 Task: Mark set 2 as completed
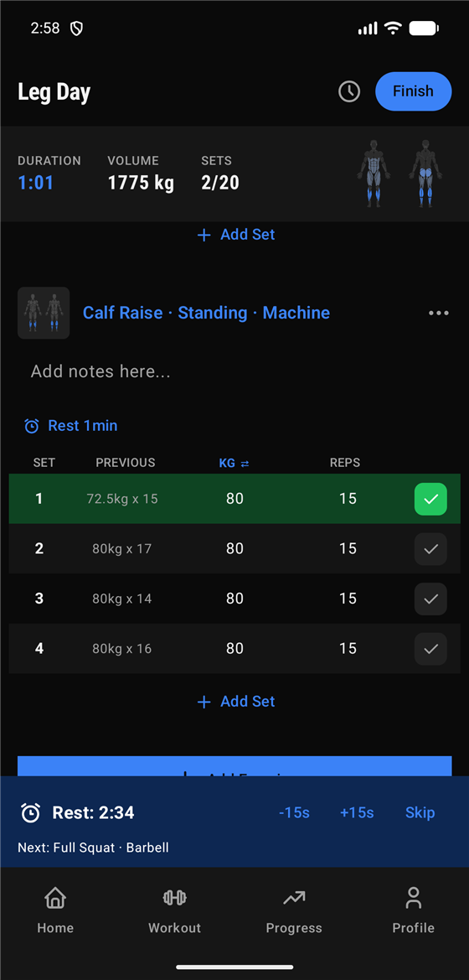tap(430, 549)
